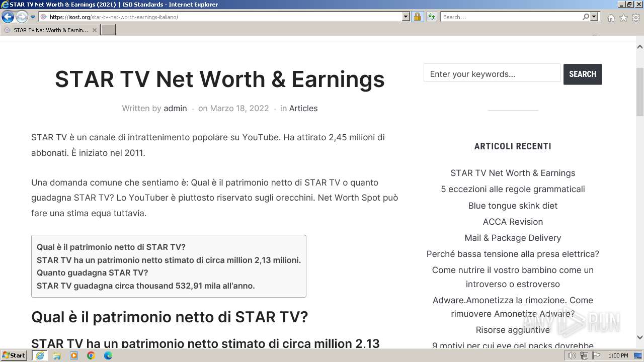The width and height of the screenshot is (644, 362).
Task: Open Risorse aggiuntive link
Action: 513,330
